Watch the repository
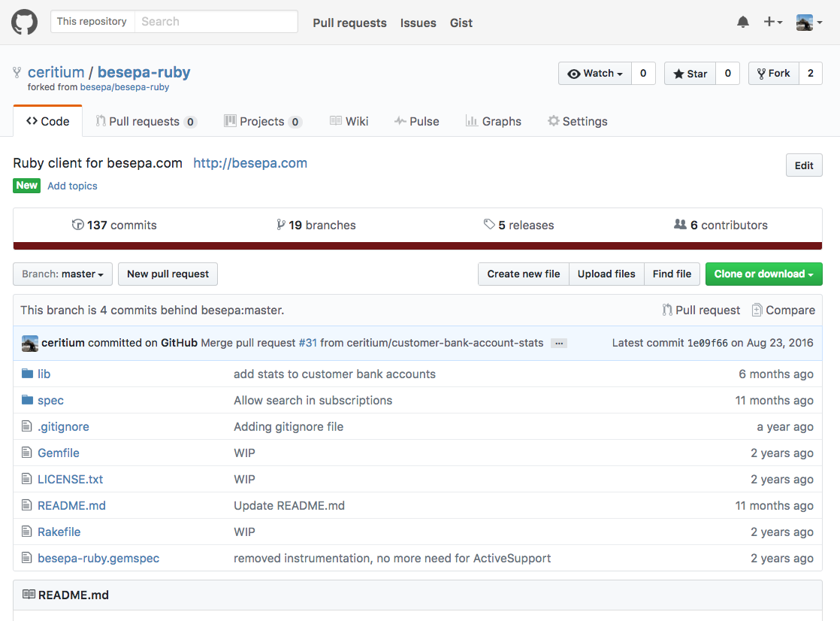This screenshot has width=840, height=621. point(594,73)
